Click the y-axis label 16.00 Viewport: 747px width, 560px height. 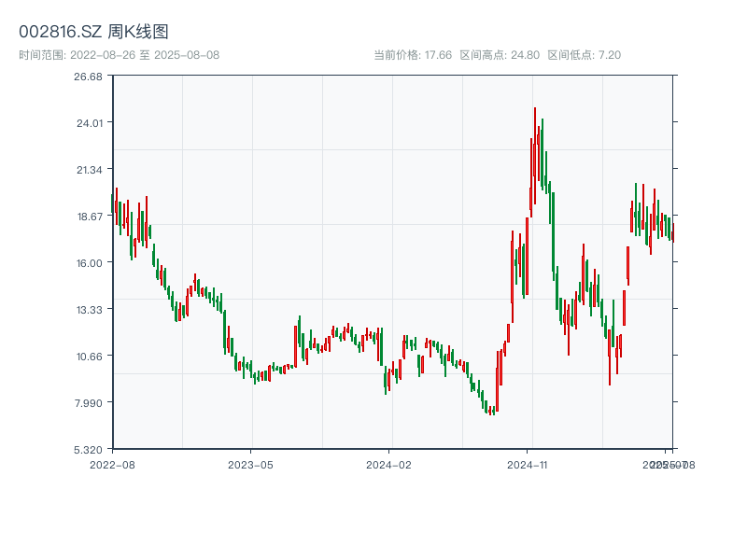pos(90,263)
